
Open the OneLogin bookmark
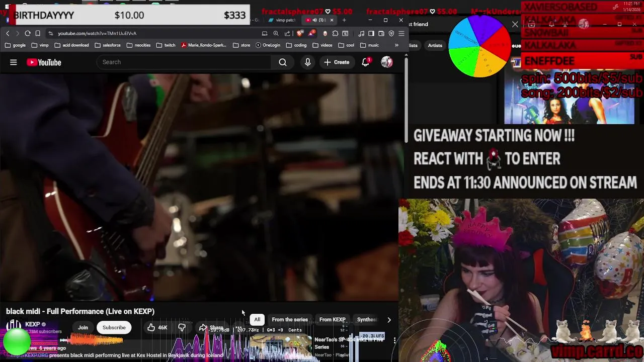(x=268, y=45)
